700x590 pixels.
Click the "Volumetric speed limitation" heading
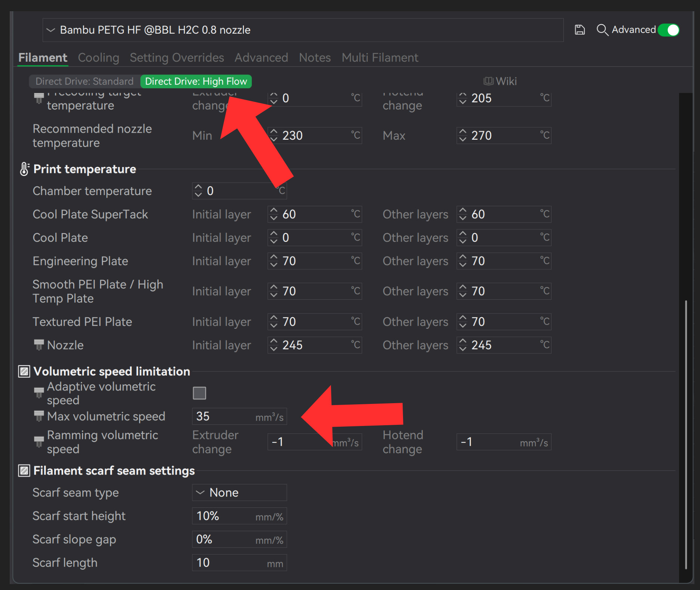coord(112,371)
